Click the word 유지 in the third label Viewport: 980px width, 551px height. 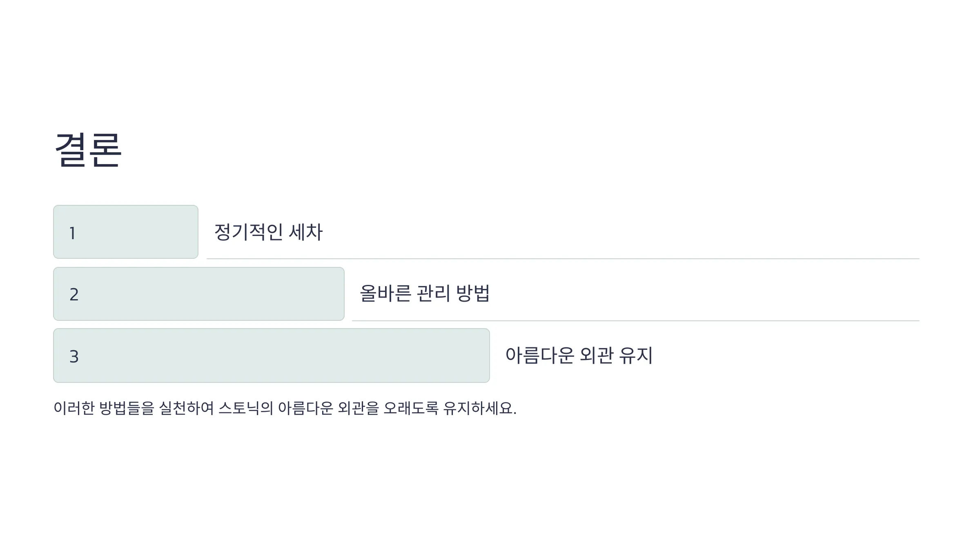tap(636, 355)
